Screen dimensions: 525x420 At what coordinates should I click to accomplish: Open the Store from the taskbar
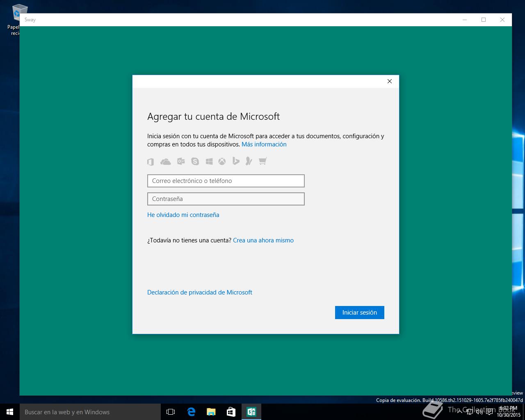coord(231,412)
